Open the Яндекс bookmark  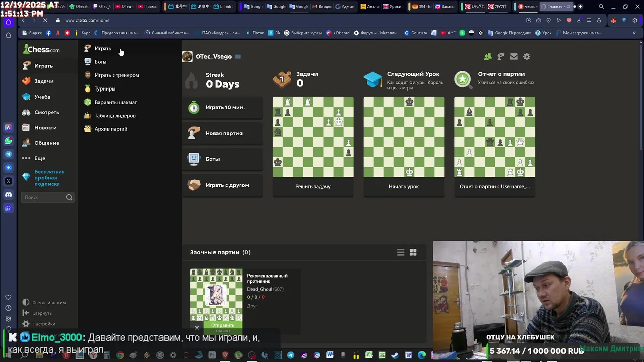click(32, 33)
